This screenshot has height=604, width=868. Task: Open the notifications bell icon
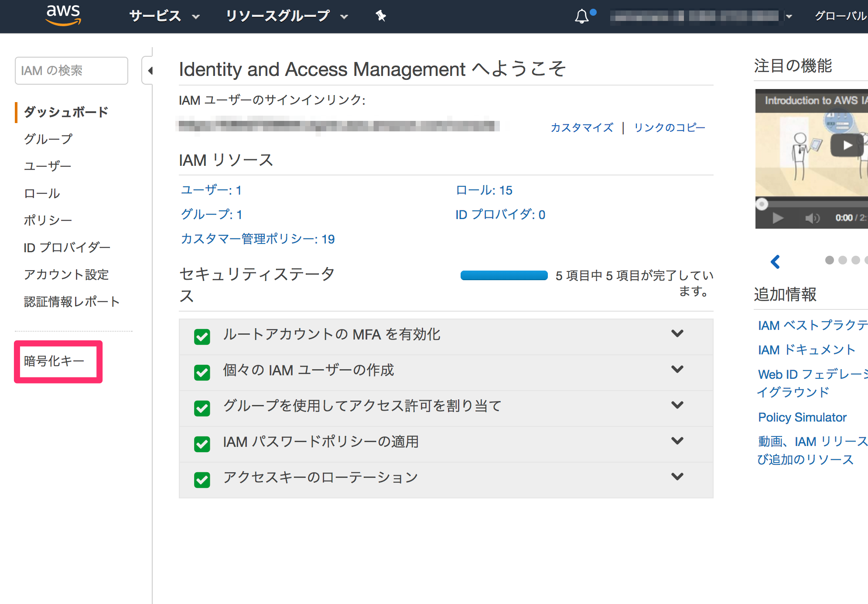pos(582,17)
